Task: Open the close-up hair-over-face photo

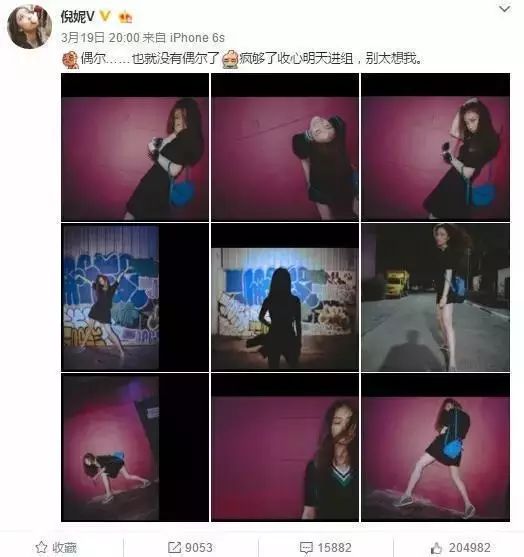Action: coord(285,448)
